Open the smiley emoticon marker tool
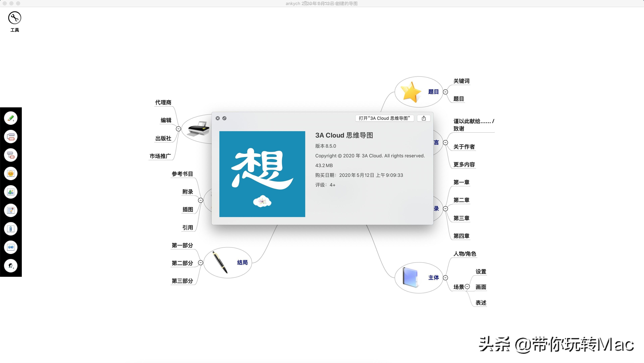The image size is (644, 363). pyautogui.click(x=11, y=173)
